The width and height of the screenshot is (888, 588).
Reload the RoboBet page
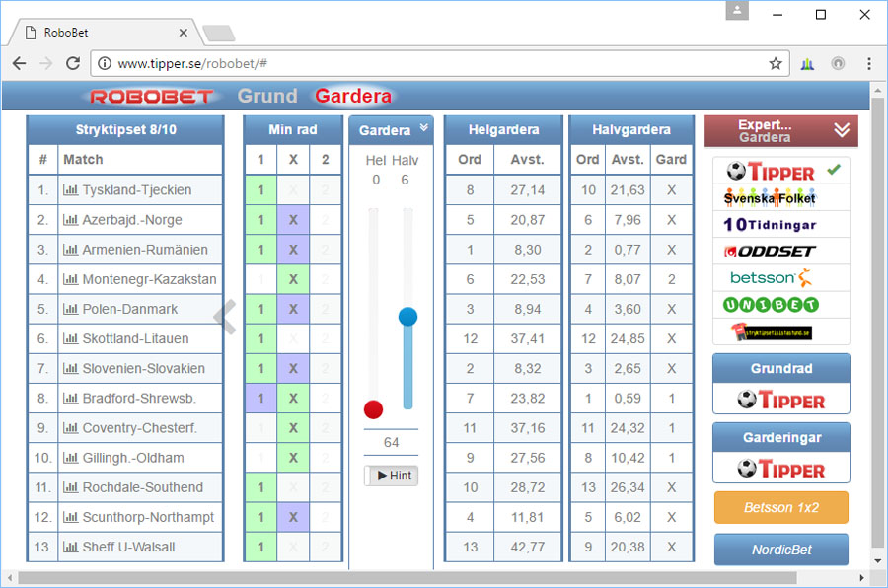tap(72, 63)
